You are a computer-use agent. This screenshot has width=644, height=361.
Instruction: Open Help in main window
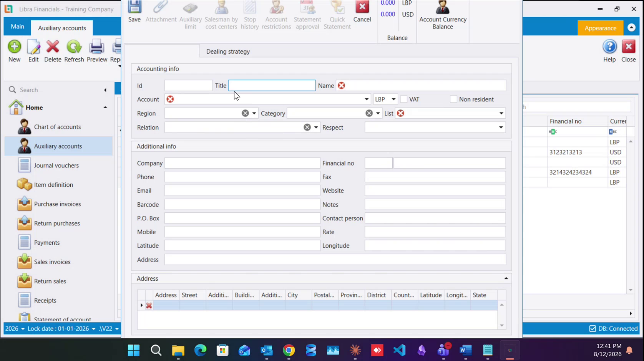point(609,51)
